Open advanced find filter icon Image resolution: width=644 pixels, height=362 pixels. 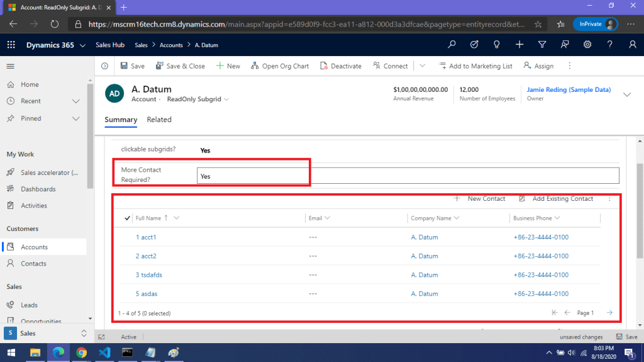[542, 45]
